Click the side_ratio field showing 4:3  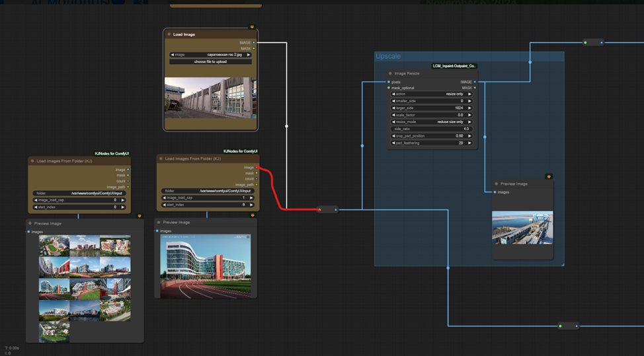[432, 129]
